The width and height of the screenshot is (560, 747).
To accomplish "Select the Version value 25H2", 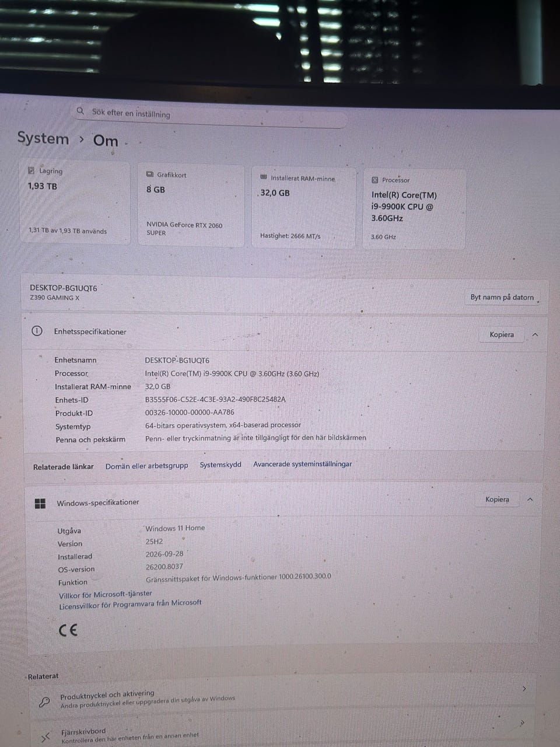I will (x=155, y=541).
